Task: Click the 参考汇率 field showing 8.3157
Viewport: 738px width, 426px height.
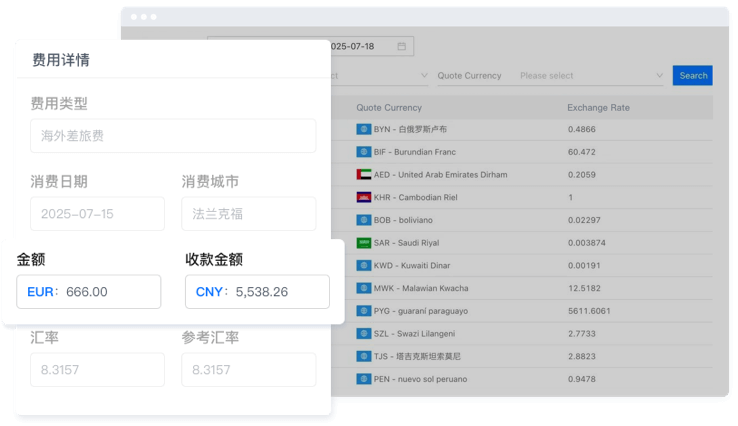Action: tap(248, 370)
